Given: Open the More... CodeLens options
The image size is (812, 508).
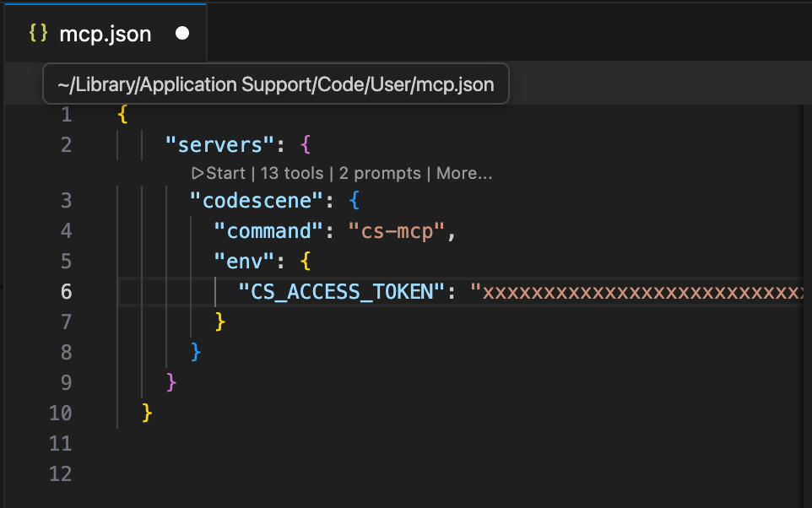Looking at the screenshot, I should click(x=464, y=173).
